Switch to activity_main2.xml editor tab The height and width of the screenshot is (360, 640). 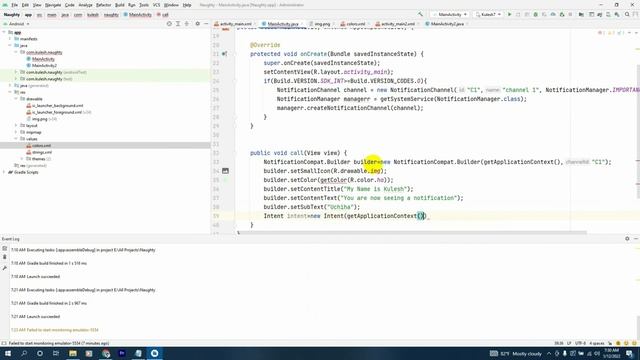click(395, 24)
